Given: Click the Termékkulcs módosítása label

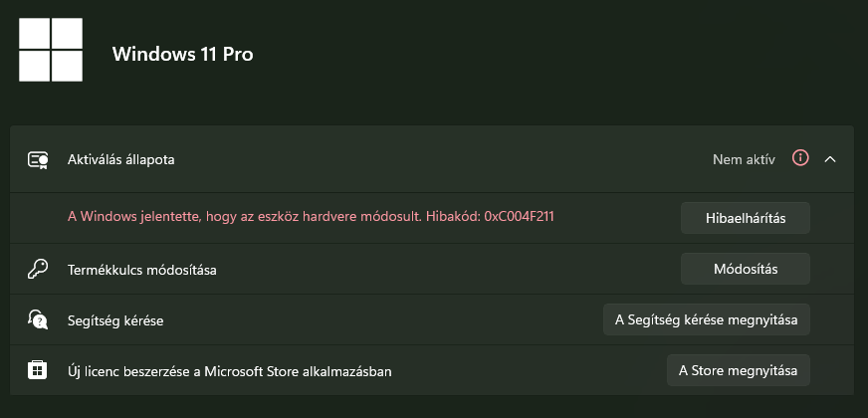Looking at the screenshot, I should (x=141, y=270).
